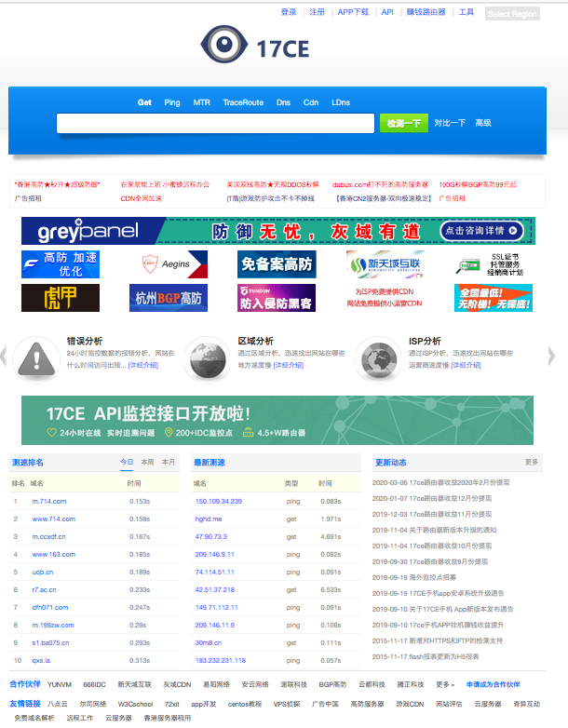Go to next feature slide arrow
This screenshot has height=728, width=568.
coord(551,357)
